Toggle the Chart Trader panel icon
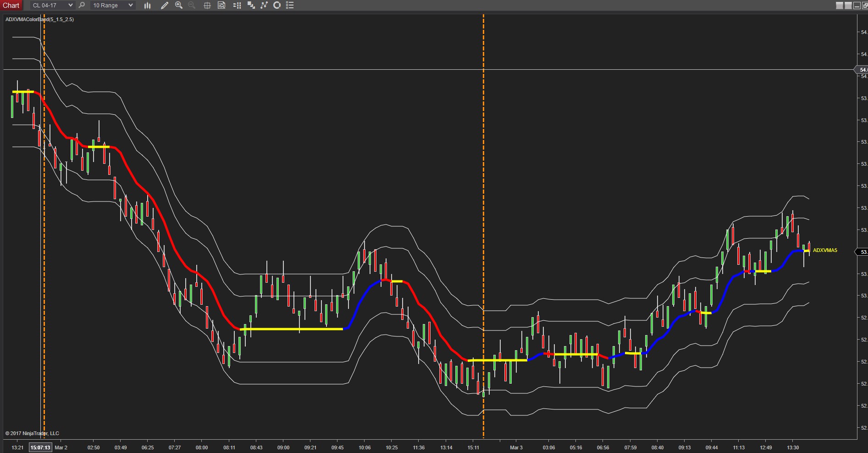Image resolution: width=868 pixels, height=453 pixels. click(x=237, y=6)
